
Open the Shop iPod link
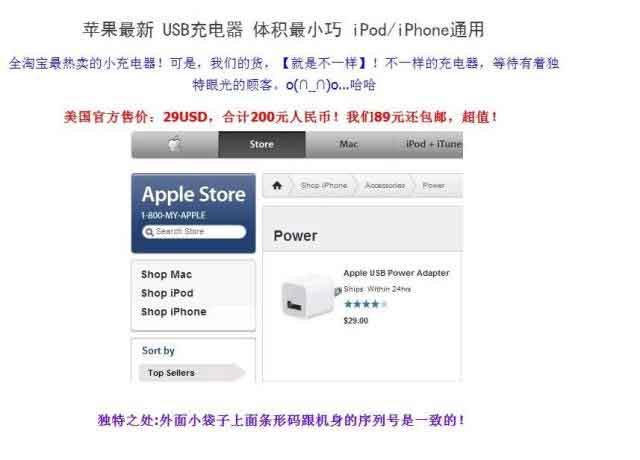click(167, 293)
